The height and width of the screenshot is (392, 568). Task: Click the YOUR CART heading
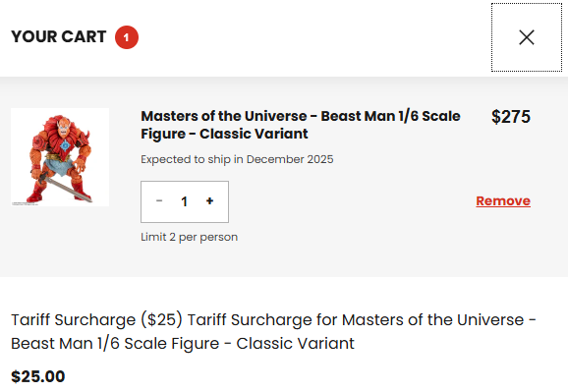59,37
